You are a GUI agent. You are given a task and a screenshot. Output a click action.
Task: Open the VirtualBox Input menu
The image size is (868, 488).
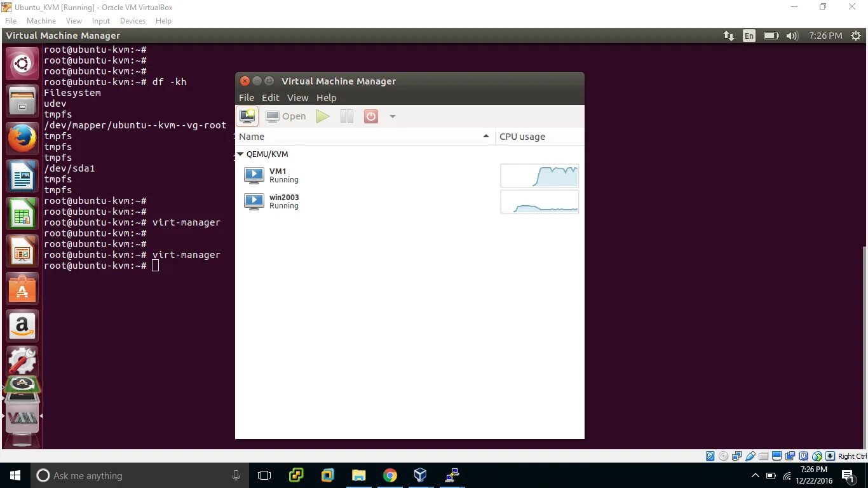click(x=101, y=21)
